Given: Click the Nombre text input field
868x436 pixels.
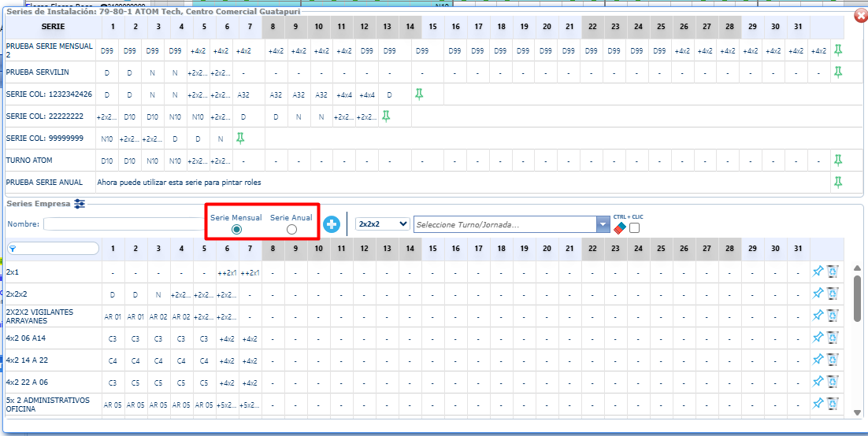Looking at the screenshot, I should 124,224.
